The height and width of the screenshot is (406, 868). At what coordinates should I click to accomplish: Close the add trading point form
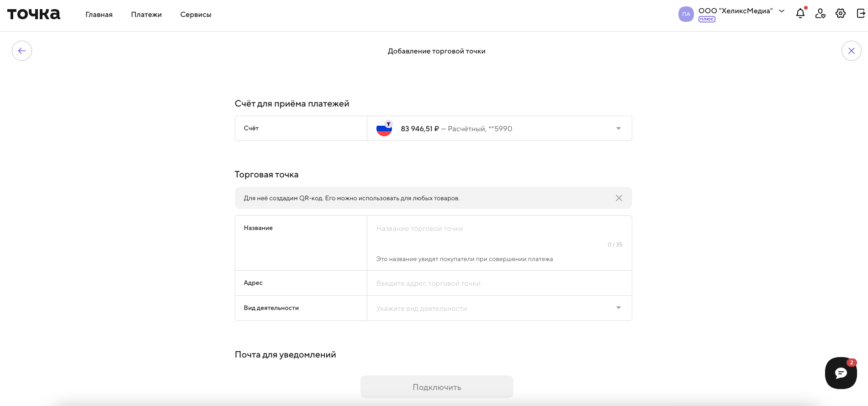click(852, 51)
